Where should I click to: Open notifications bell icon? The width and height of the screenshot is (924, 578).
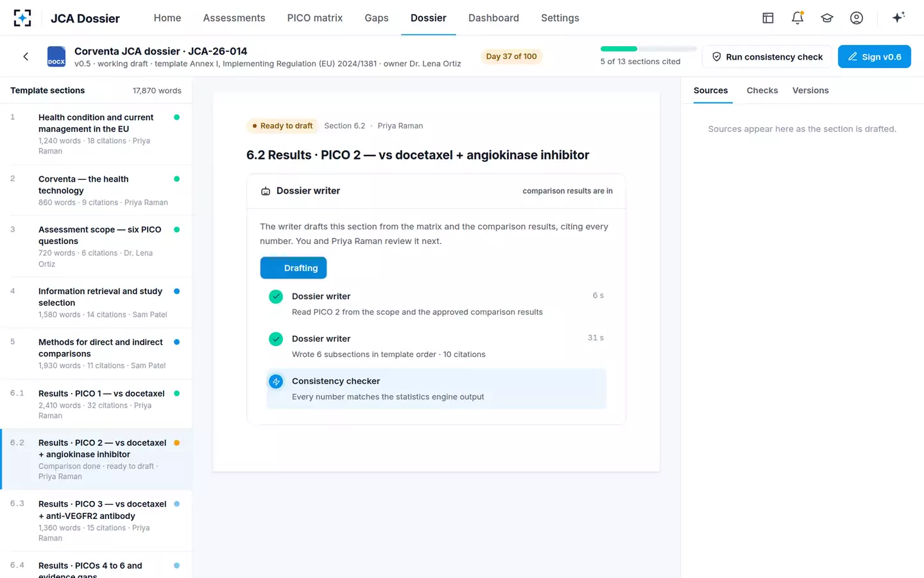798,18
